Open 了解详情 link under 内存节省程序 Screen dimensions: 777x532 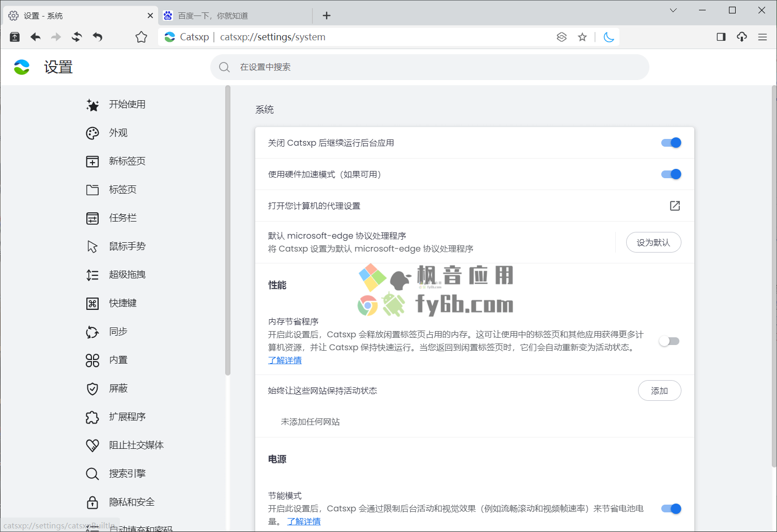(x=285, y=360)
